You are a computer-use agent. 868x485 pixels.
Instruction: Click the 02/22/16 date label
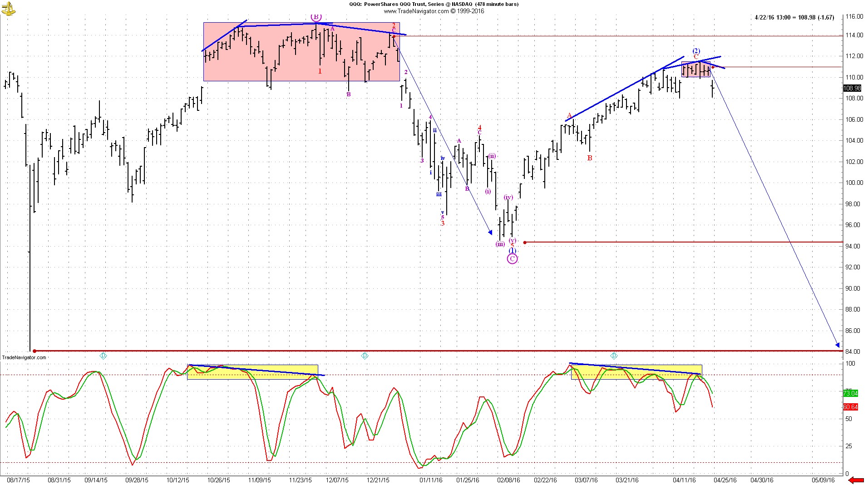tap(545, 480)
